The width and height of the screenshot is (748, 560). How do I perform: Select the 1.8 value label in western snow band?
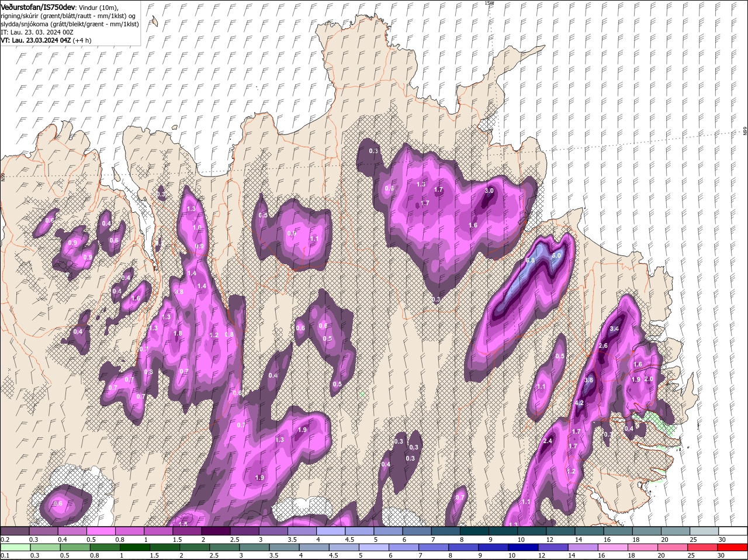[178, 333]
